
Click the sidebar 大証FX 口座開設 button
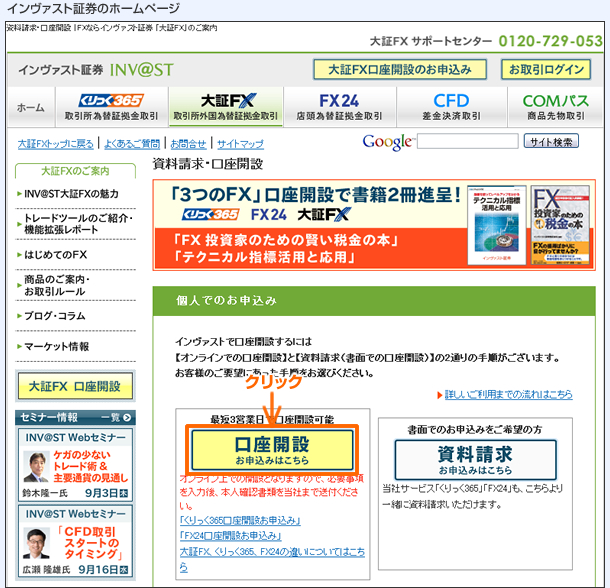(75, 386)
